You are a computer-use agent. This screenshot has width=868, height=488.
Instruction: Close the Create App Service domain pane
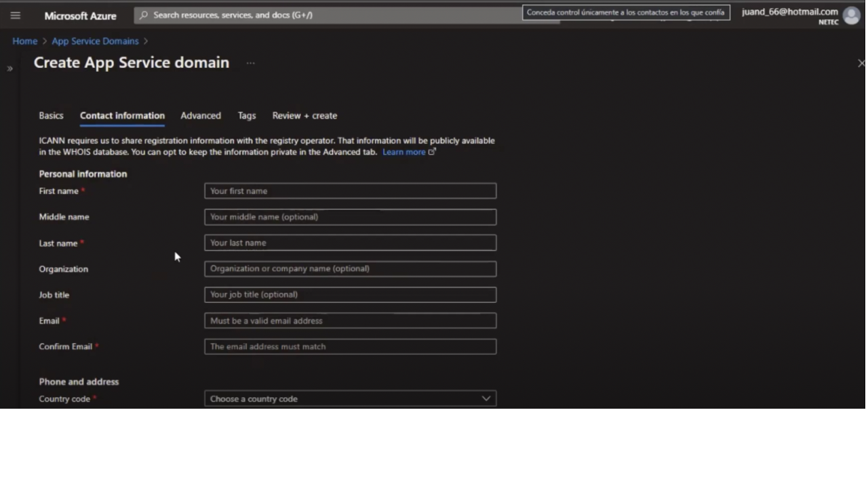click(861, 63)
